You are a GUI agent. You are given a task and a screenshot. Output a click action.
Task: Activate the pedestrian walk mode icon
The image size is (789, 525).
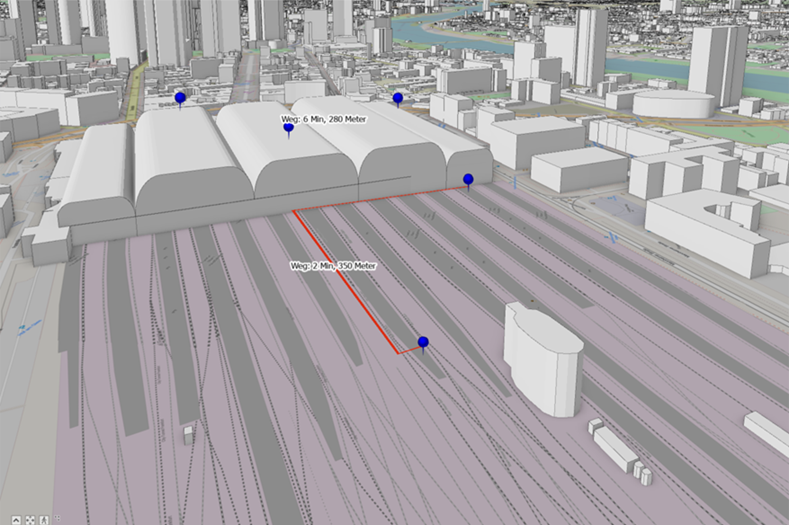[44, 518]
